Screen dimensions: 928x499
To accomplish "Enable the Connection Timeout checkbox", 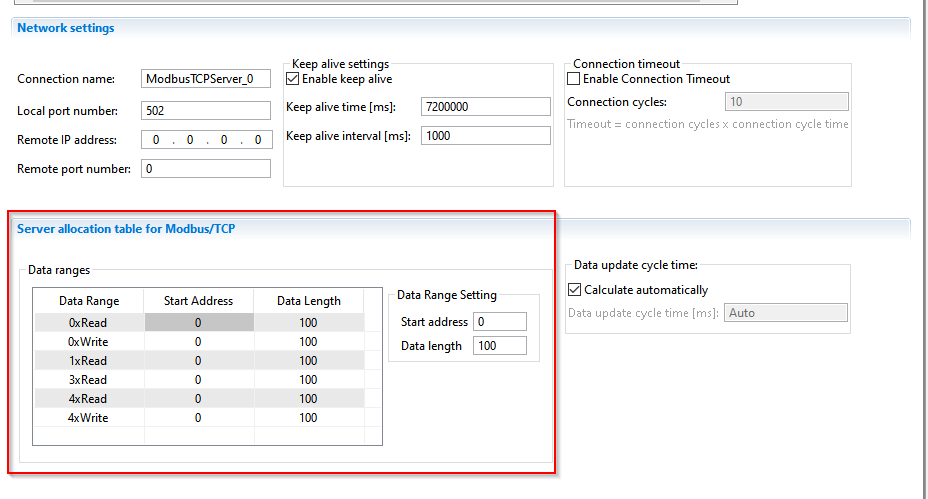I will [x=573, y=79].
